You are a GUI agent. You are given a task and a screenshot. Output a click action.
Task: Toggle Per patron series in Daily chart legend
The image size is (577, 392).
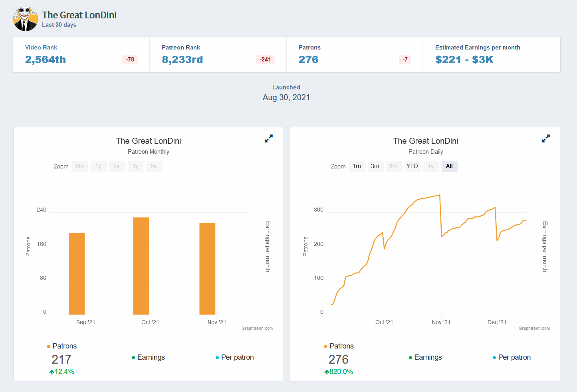[512, 357]
